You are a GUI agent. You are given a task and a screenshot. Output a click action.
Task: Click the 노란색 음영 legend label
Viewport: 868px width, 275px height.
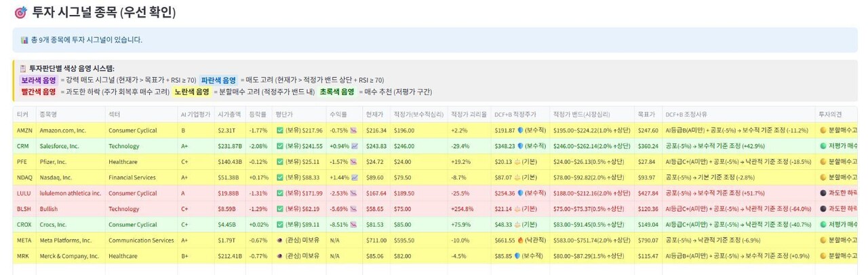(x=192, y=92)
